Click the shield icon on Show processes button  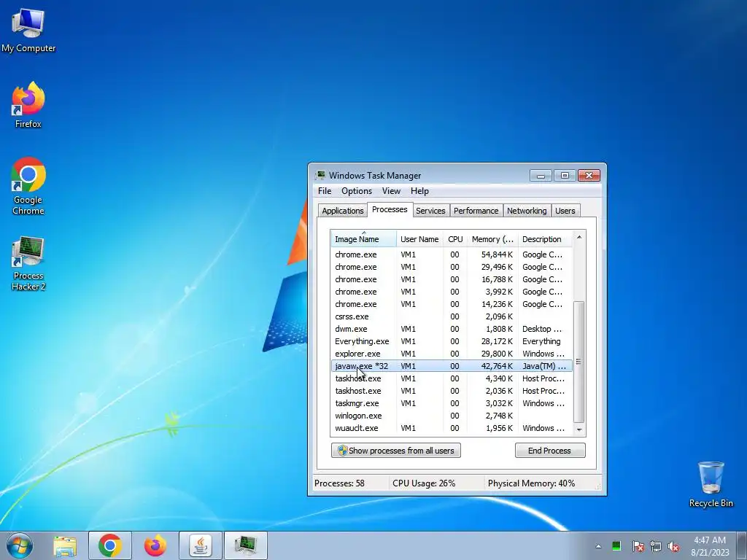342,451
